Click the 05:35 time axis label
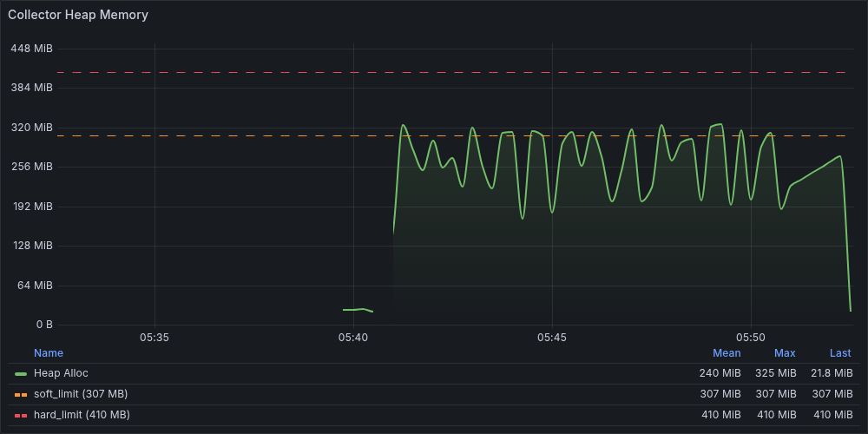868x434 pixels. [x=154, y=337]
